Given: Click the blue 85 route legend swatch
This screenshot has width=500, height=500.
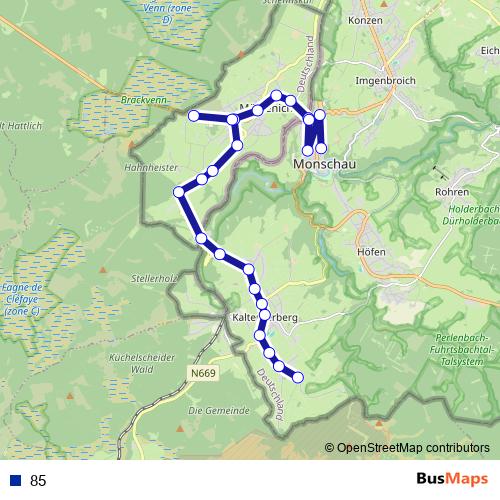Looking at the screenshot, I should (x=15, y=480).
